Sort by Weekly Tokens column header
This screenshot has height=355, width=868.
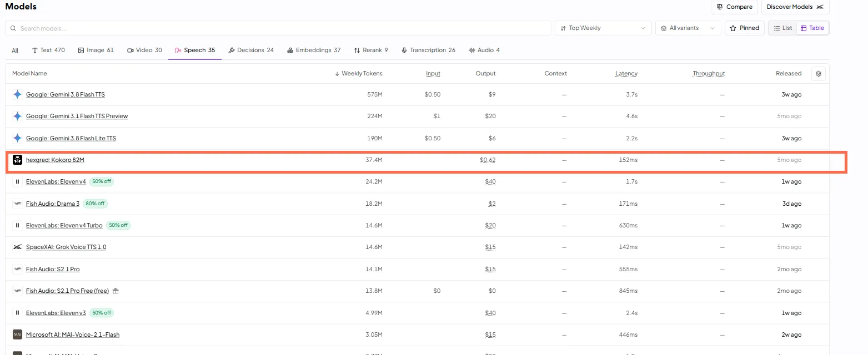(x=358, y=73)
